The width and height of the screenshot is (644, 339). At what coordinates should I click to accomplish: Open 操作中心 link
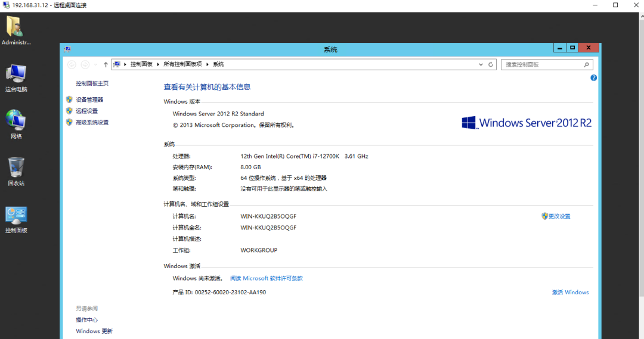click(x=86, y=320)
